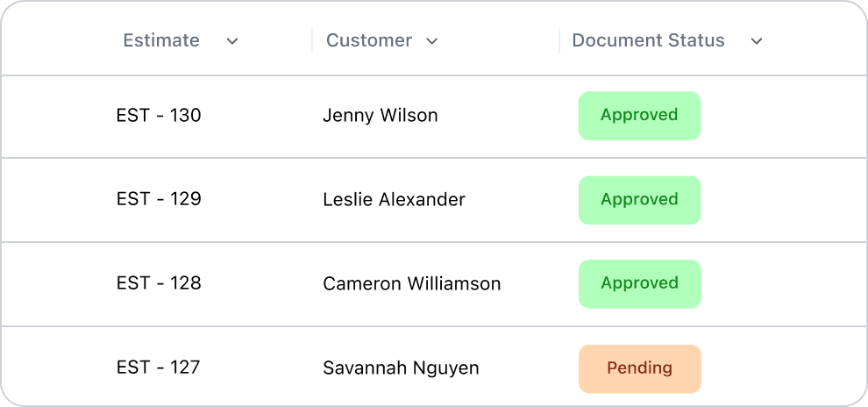Click the Approved badge for Jenny Wilson
The height and width of the screenshot is (407, 868).
tap(639, 115)
